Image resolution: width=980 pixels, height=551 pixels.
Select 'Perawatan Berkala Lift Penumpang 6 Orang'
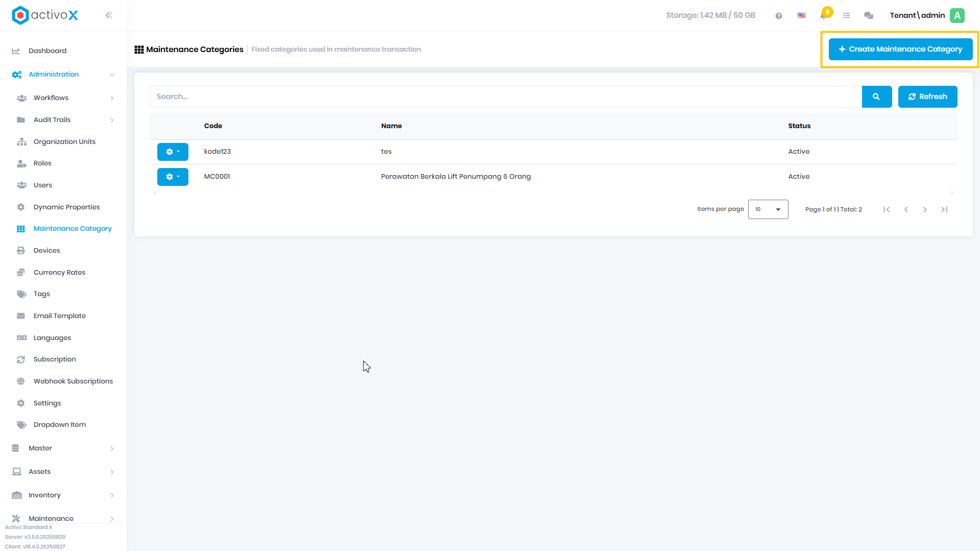pyautogui.click(x=456, y=177)
